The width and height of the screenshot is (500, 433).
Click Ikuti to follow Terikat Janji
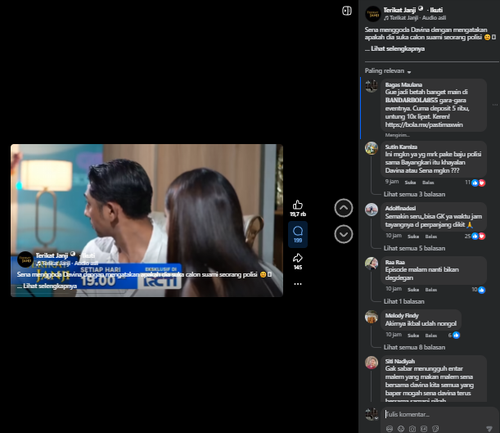click(436, 10)
